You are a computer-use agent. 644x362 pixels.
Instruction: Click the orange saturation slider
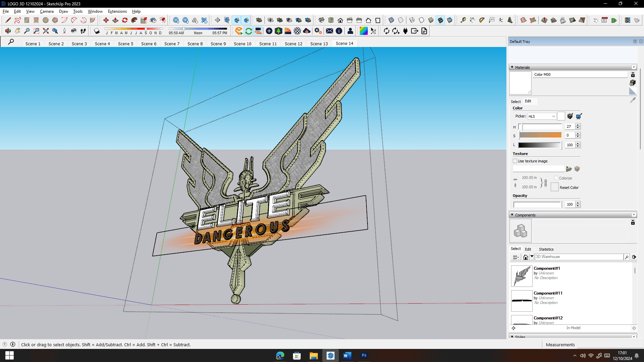point(540,135)
